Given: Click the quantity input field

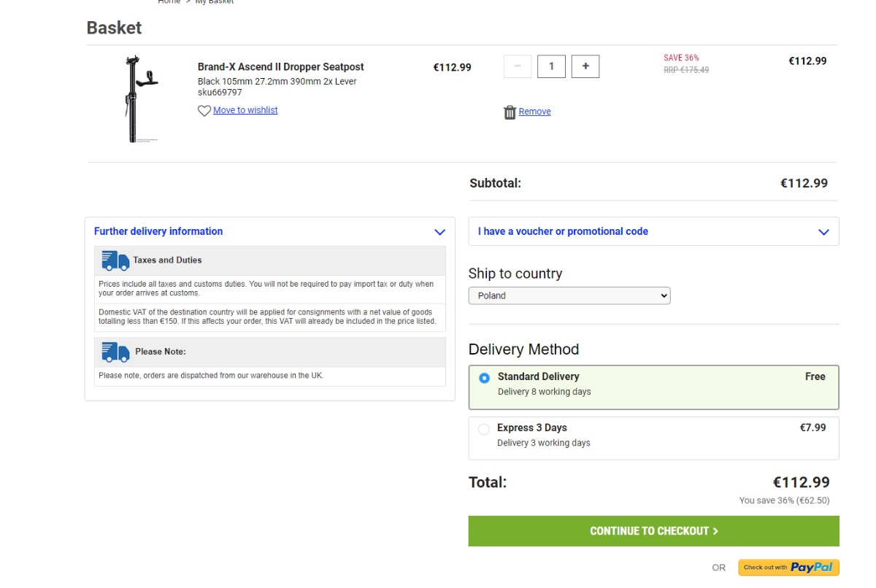Looking at the screenshot, I should coord(551,66).
